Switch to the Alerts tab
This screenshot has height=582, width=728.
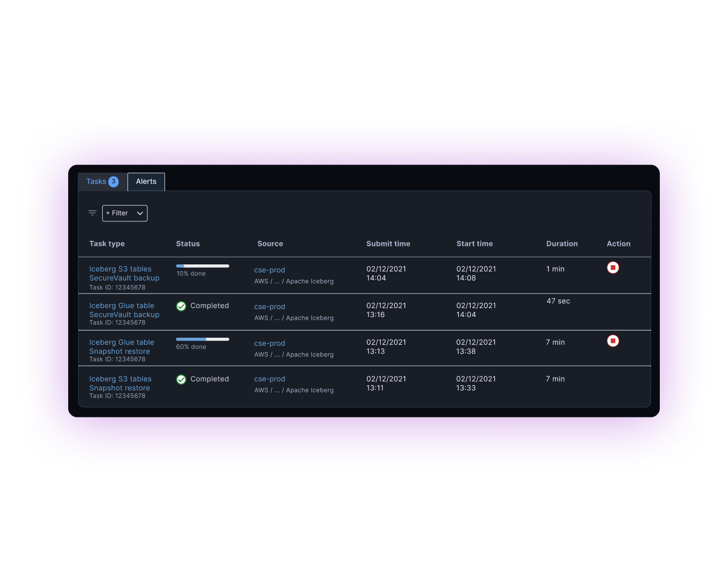(x=146, y=182)
